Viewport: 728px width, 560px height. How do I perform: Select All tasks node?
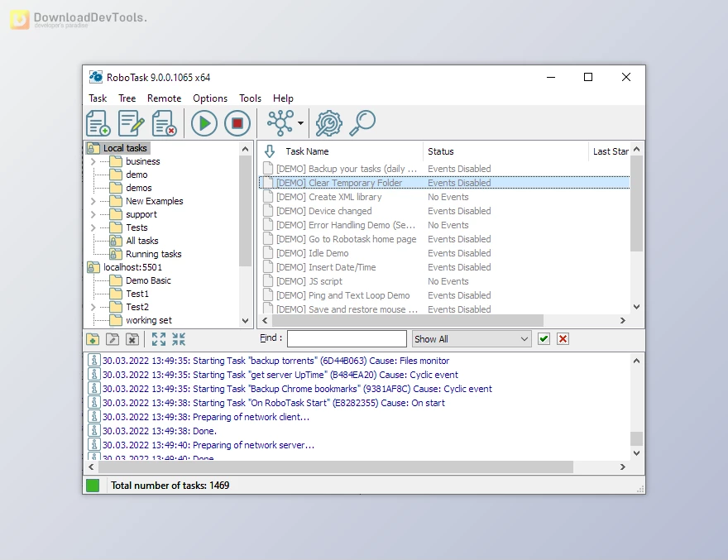coord(141,241)
